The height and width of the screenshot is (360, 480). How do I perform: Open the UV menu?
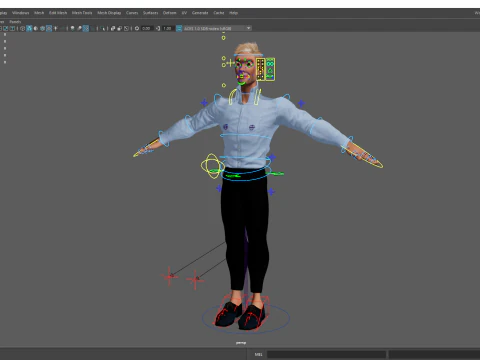[184, 13]
